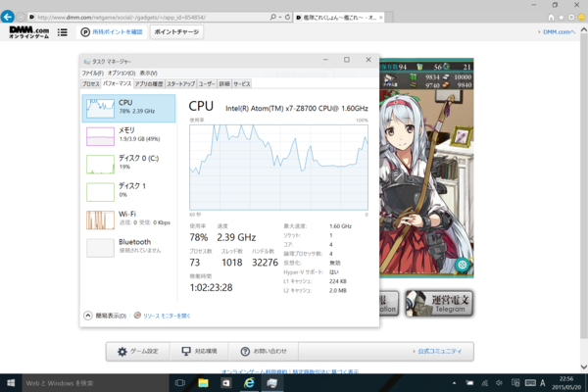Screen dimensions: 588x392
Task: Open the Store icon on taskbar
Action: (x=225, y=383)
